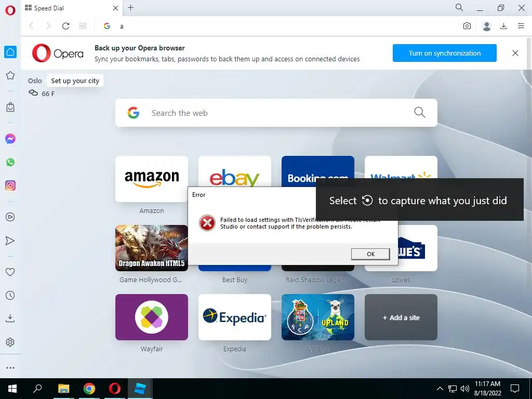Open File Explorer from taskbar

(63, 389)
